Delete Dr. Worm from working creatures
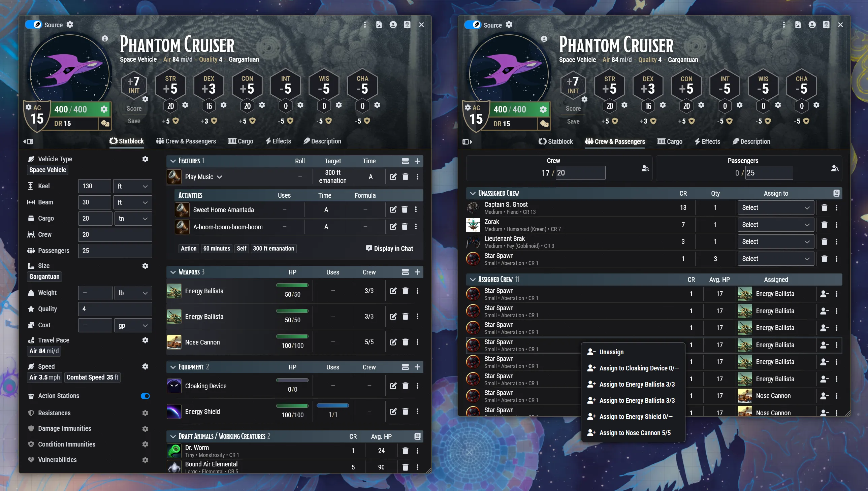The height and width of the screenshot is (491, 868). (405, 451)
